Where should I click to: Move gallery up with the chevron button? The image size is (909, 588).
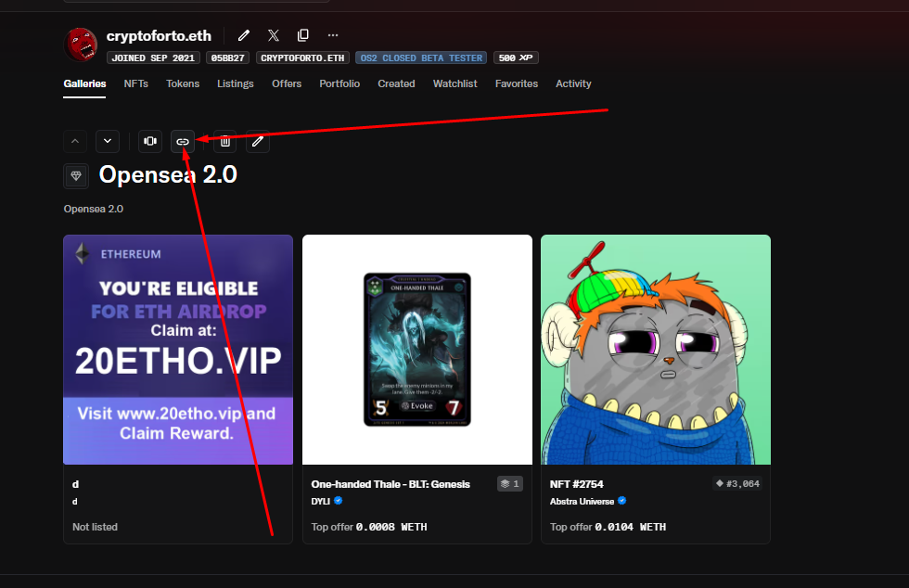tap(75, 141)
